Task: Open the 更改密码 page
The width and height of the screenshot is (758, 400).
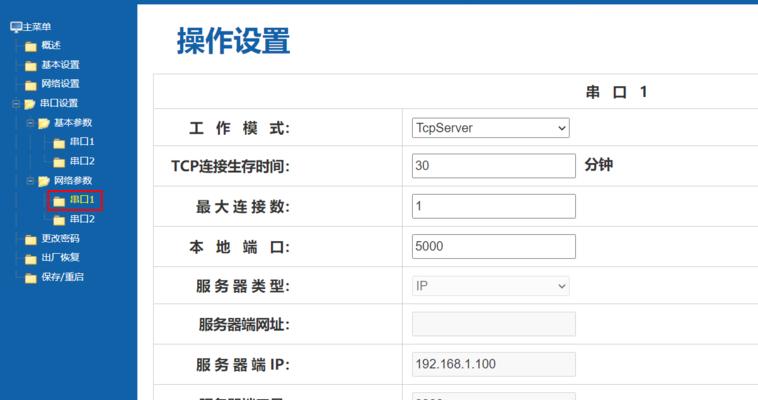Action: coord(60,238)
